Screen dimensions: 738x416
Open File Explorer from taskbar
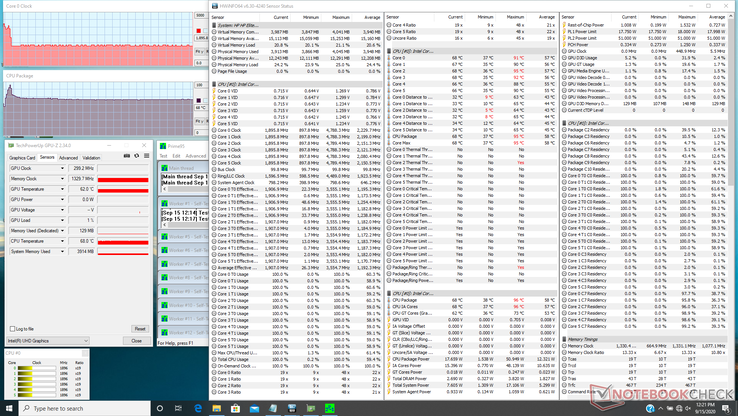point(217,408)
